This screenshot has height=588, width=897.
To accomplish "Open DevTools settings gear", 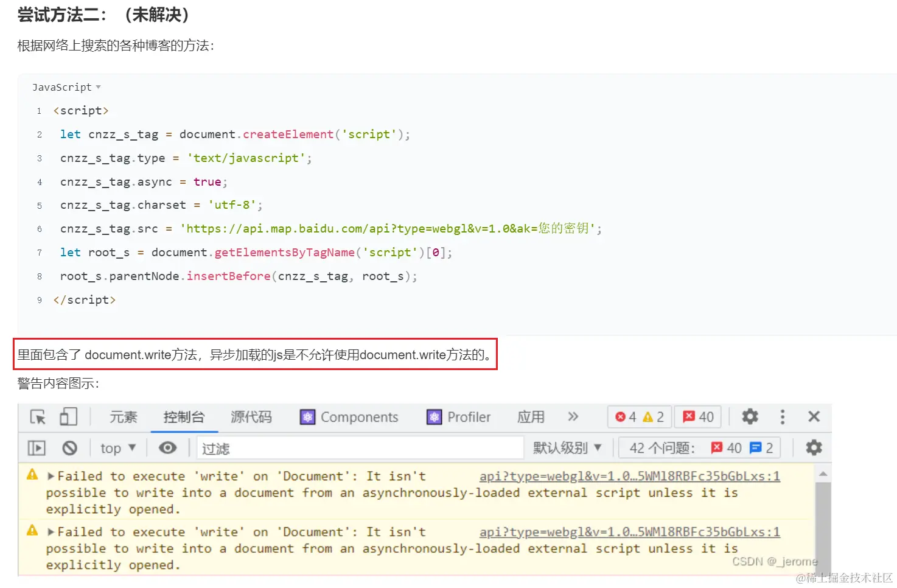I will tap(750, 417).
